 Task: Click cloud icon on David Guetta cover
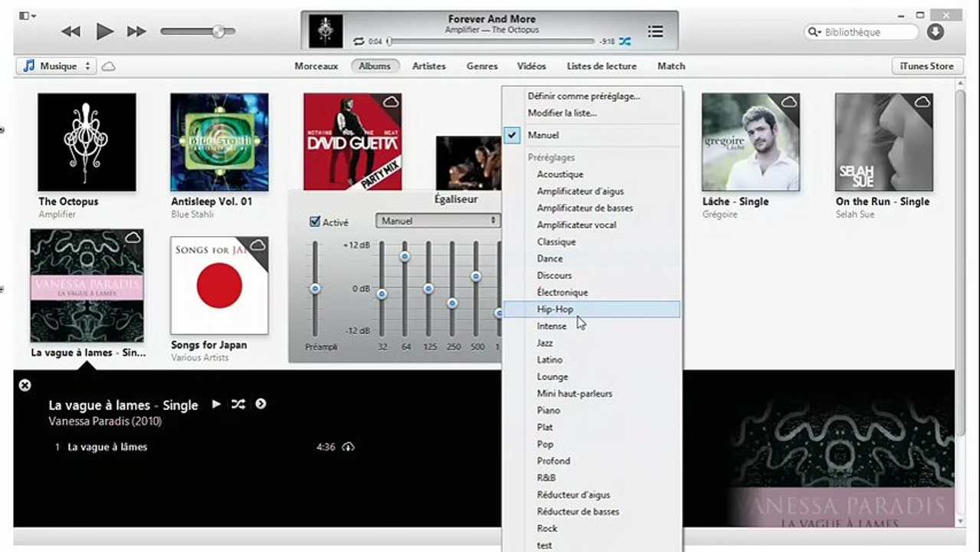pyautogui.click(x=391, y=102)
